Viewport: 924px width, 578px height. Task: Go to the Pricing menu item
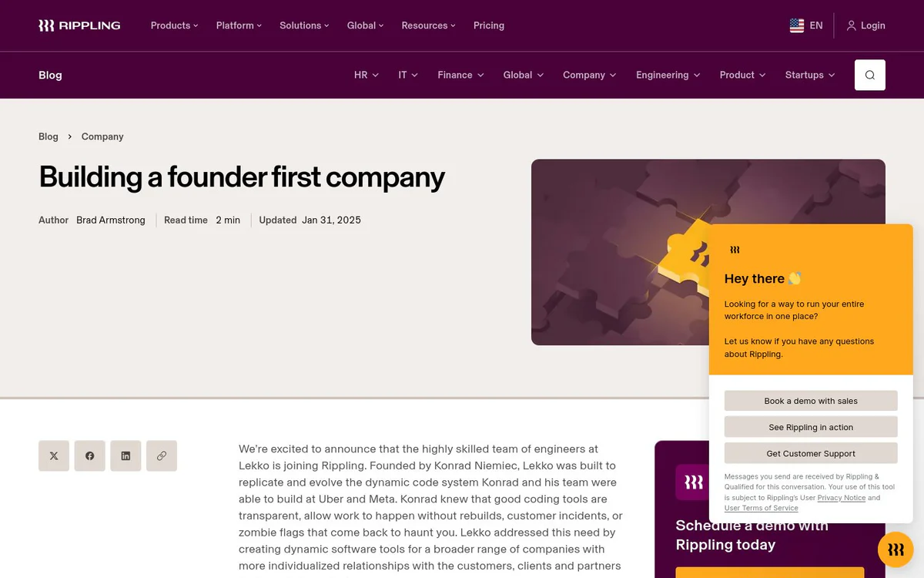489,25
